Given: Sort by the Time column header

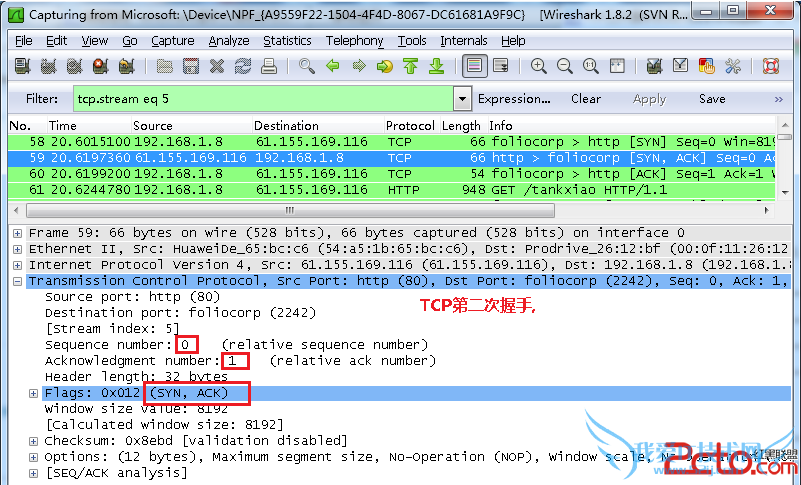Looking at the screenshot, I should pyautogui.click(x=88, y=126).
